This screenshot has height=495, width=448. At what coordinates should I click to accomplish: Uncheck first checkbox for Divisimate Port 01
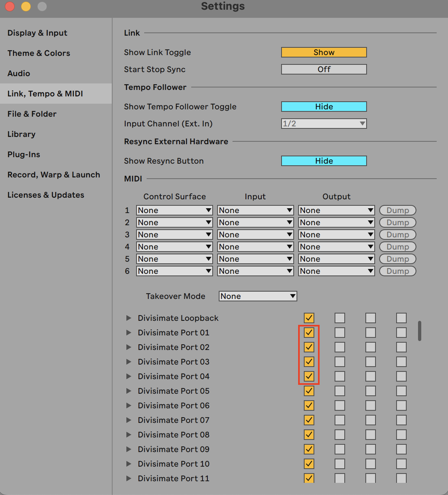pos(309,333)
